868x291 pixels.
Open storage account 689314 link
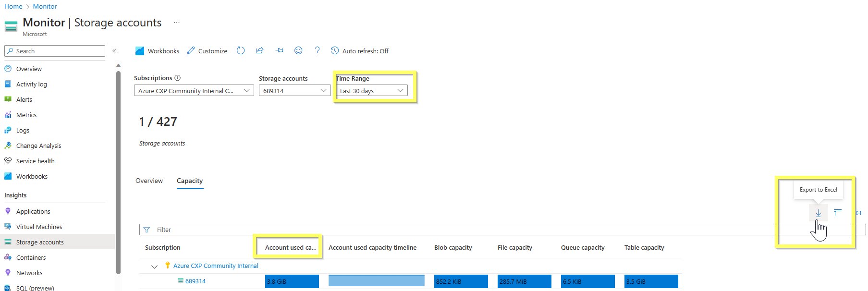[x=196, y=281]
